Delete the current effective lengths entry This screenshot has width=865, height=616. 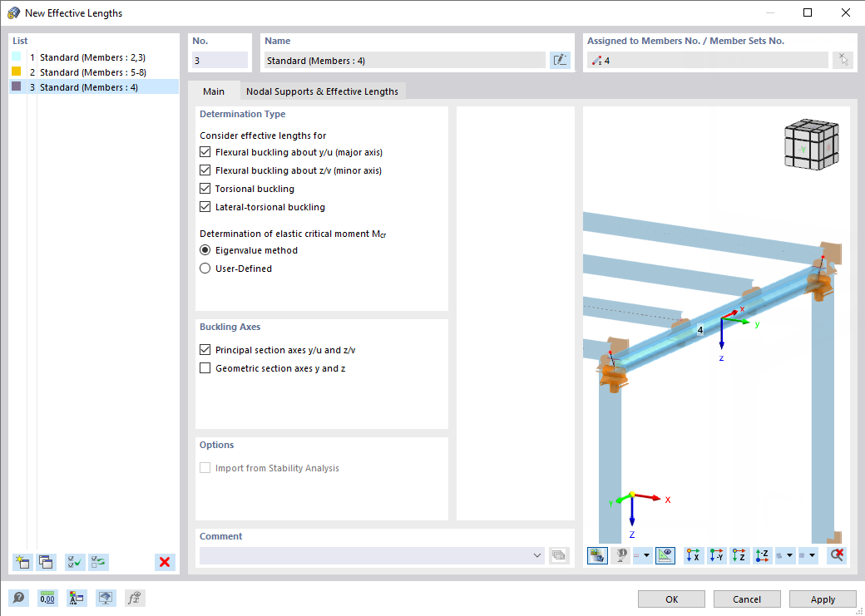click(164, 562)
